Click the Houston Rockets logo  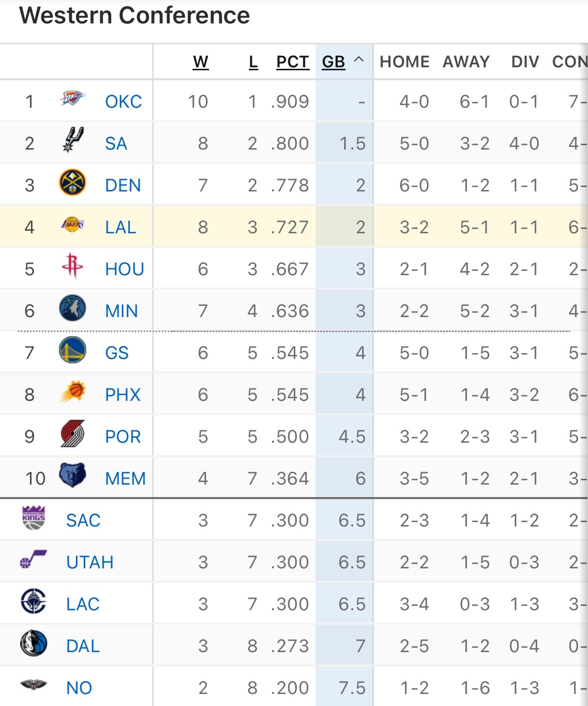[x=72, y=266]
